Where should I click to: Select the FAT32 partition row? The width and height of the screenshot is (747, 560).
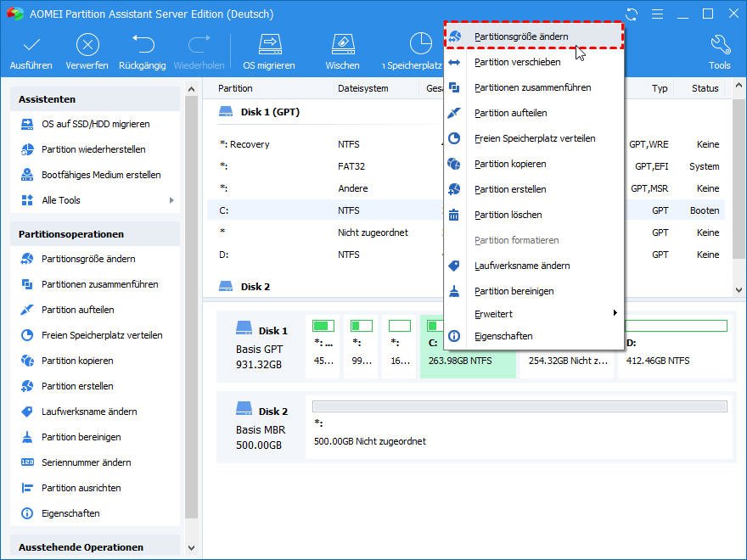[x=466, y=166]
